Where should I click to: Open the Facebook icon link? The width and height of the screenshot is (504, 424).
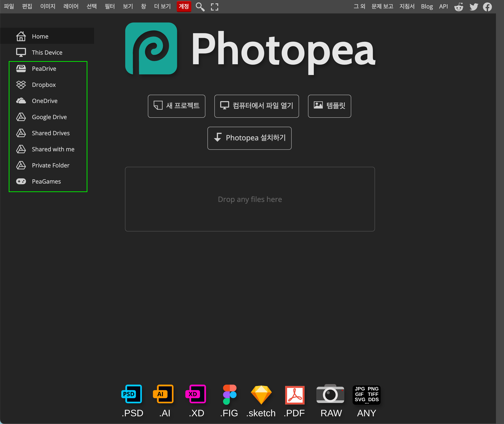[487, 7]
